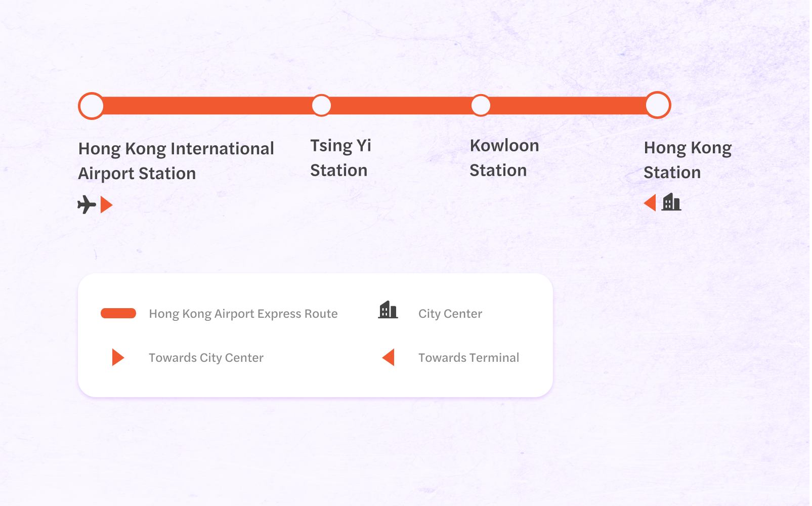The image size is (812, 506).
Task: Click the orange route swatch in the legend
Action: coord(118,313)
